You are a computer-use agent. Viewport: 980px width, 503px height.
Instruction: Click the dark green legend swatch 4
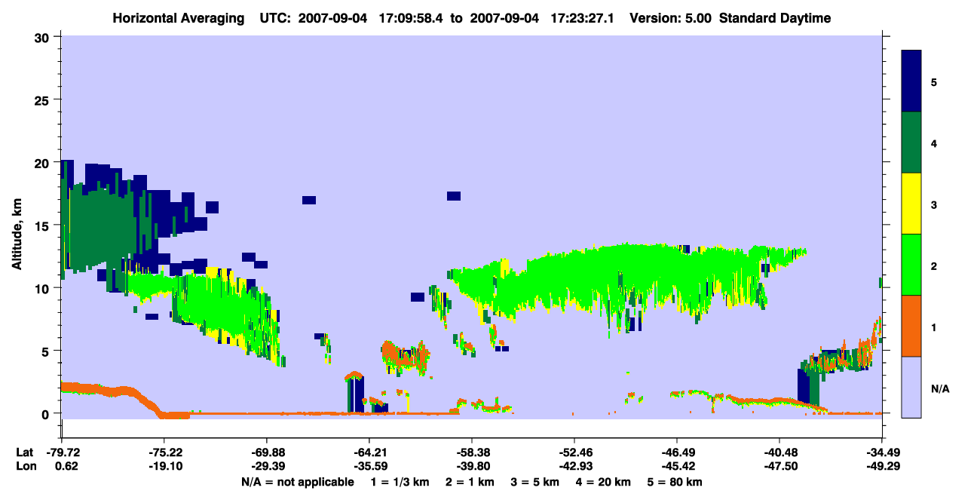point(911,143)
